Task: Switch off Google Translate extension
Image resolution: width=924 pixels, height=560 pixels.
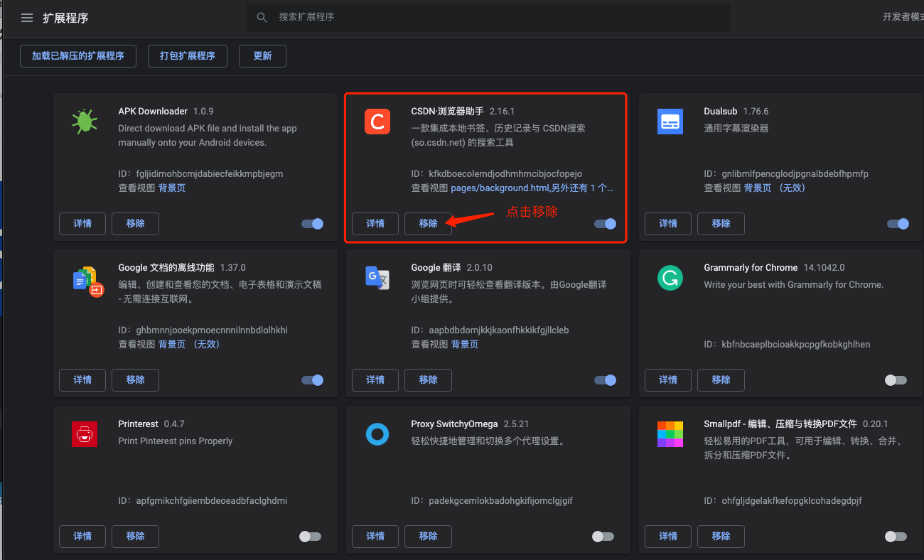Action: pos(606,380)
